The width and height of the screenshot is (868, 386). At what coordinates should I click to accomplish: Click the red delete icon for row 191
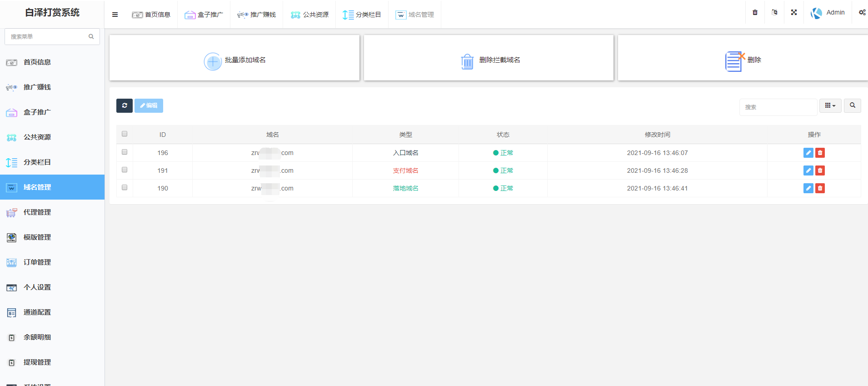(820, 170)
